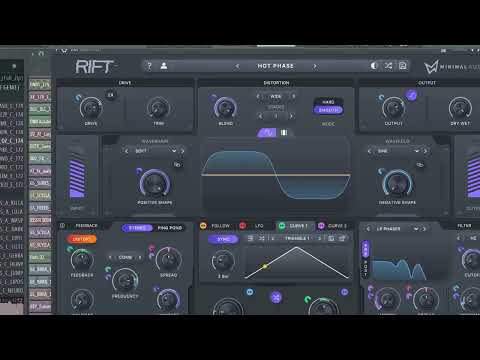The height and width of the screenshot is (360, 480).
Task: Click the link icon by Negative Shape
Action: [420, 164]
